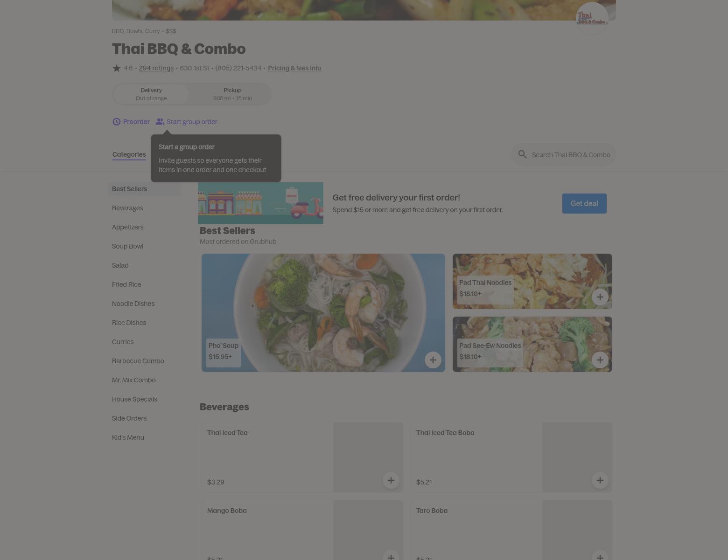Open Pricing & fees info
This screenshot has width=728, height=560.
pyautogui.click(x=294, y=68)
